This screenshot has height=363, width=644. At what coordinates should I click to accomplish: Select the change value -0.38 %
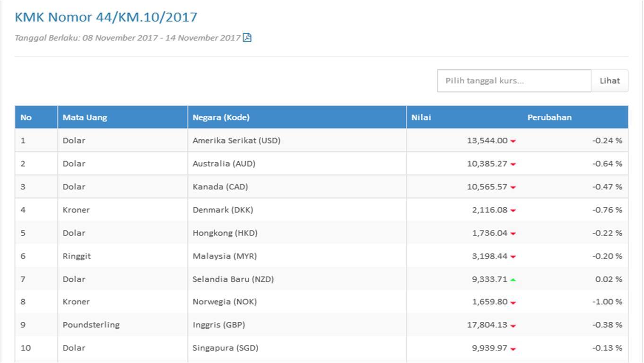click(607, 325)
